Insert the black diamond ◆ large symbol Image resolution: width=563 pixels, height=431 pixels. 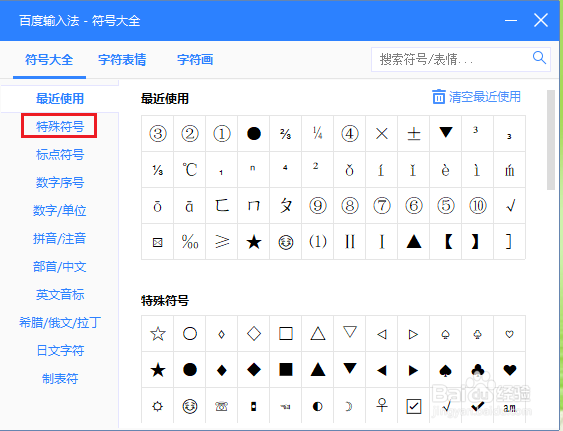coord(253,370)
